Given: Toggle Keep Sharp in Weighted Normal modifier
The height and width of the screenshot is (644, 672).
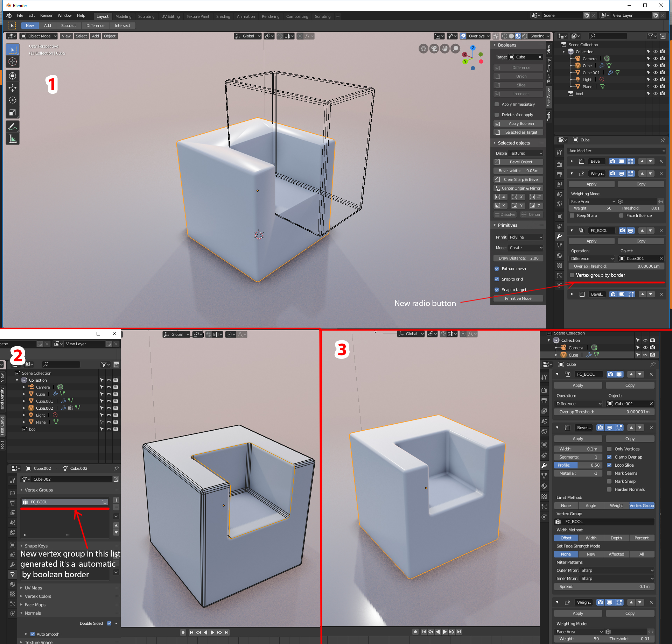Looking at the screenshot, I should [x=572, y=215].
